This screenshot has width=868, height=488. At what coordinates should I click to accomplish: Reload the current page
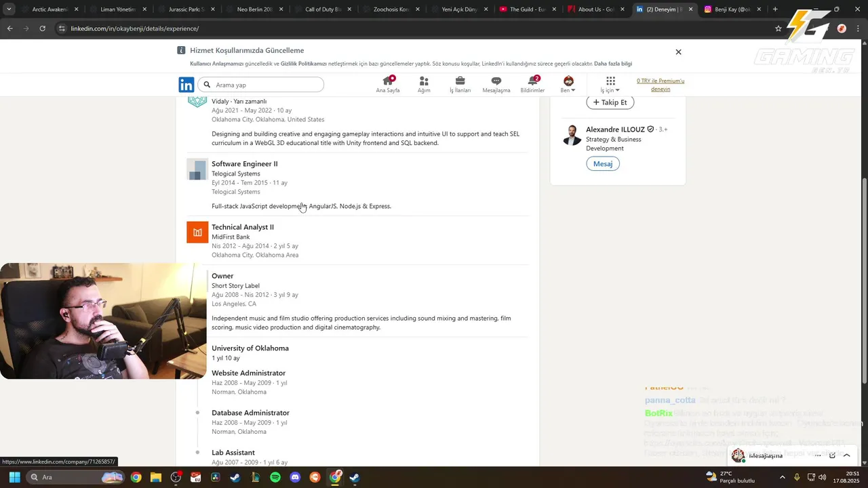tap(42, 28)
